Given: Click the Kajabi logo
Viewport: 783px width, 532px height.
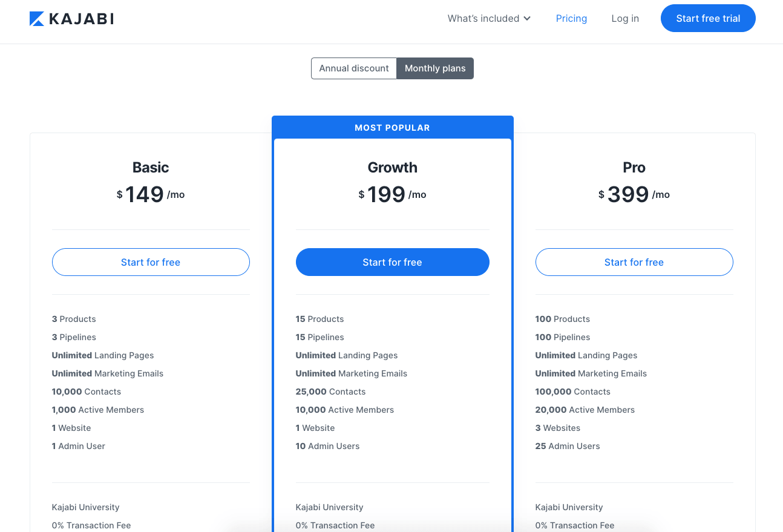Looking at the screenshot, I should 71,19.
